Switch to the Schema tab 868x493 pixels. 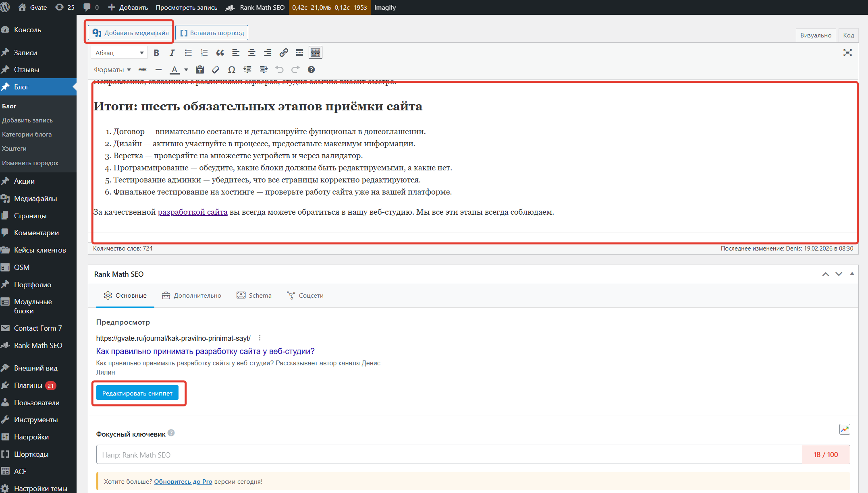coord(254,295)
